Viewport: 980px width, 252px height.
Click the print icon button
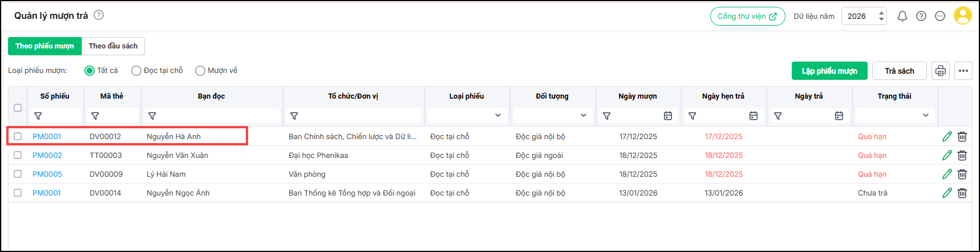941,71
